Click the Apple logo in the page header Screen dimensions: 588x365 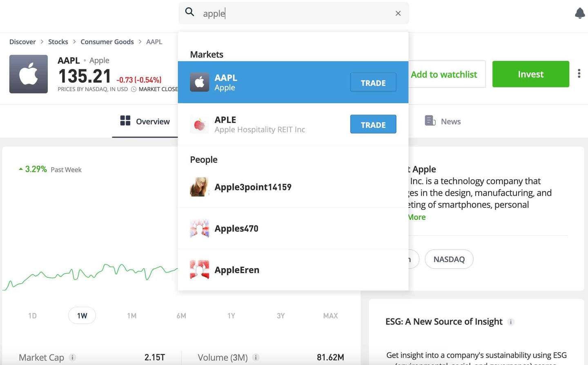pyautogui.click(x=28, y=74)
